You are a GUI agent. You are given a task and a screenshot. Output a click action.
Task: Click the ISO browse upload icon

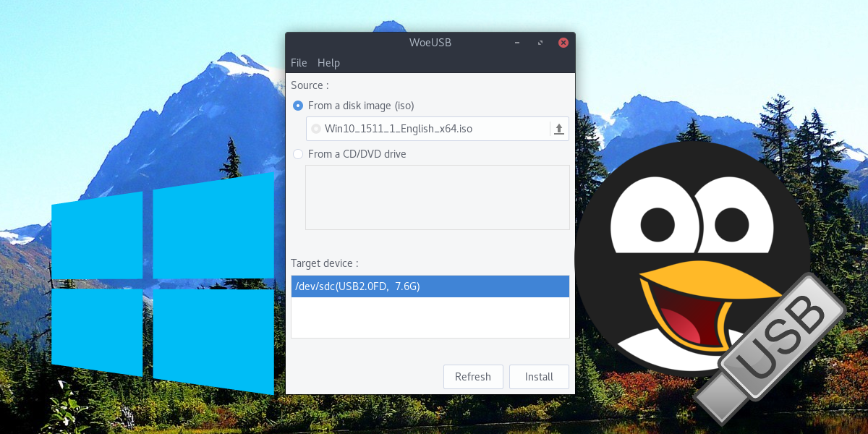coord(558,129)
